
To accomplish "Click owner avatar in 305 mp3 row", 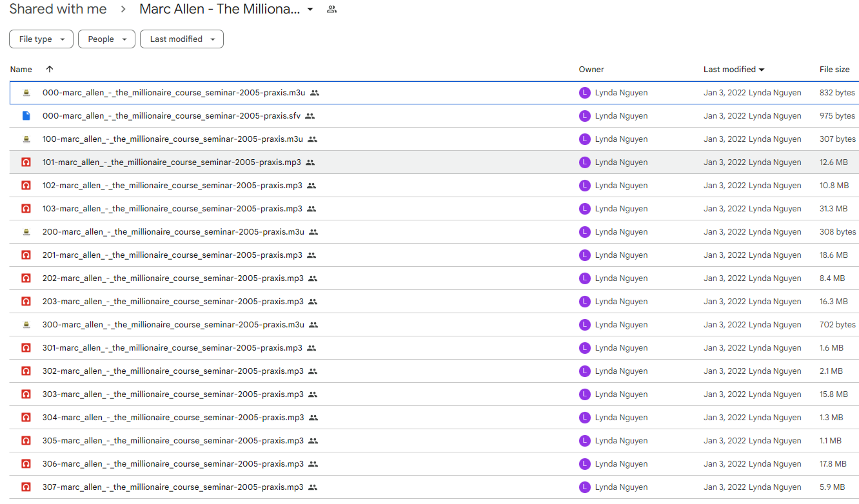I will (x=585, y=441).
